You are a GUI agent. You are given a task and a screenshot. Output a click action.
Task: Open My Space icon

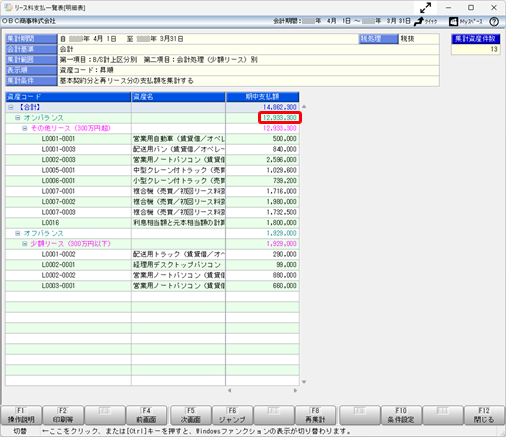coord(466,21)
